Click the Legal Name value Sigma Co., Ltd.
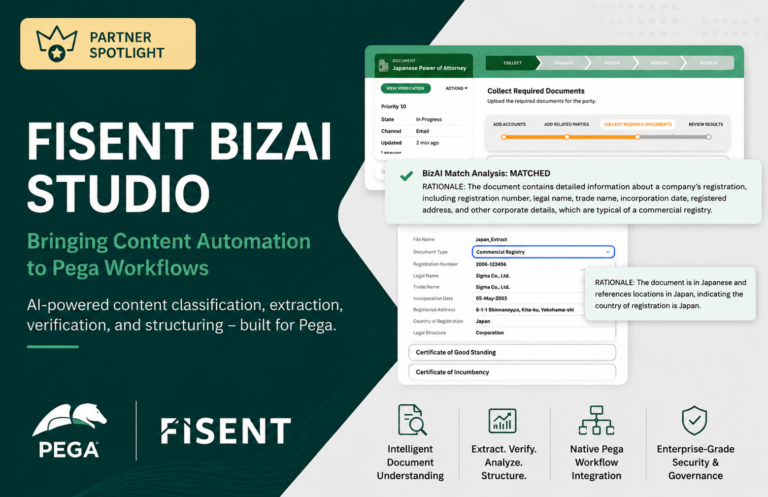This screenshot has width=768, height=497. pos(492,276)
